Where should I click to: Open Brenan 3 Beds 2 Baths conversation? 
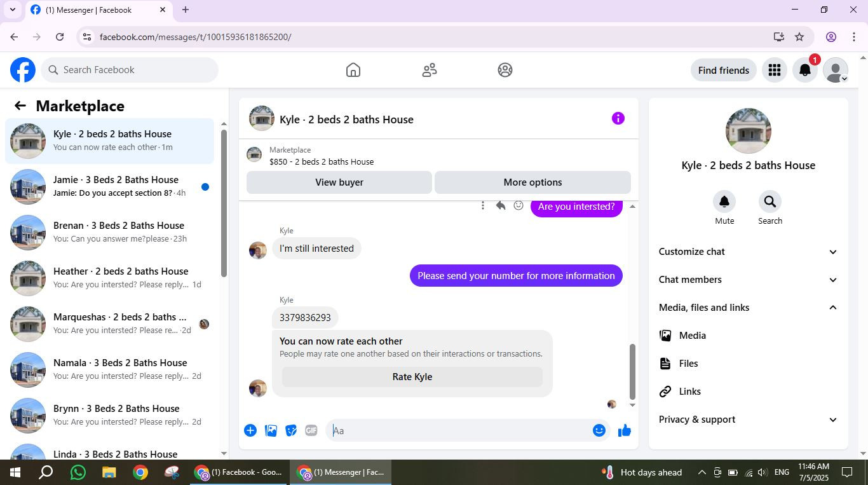(x=109, y=232)
